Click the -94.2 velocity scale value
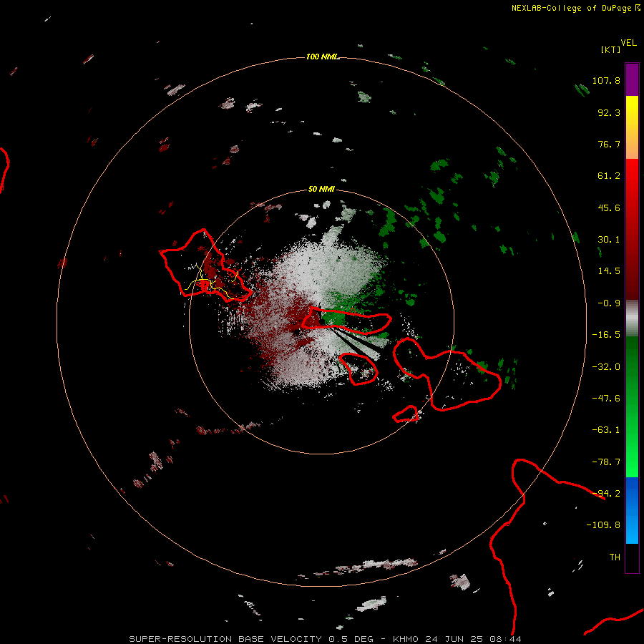Image resolution: width=644 pixels, height=644 pixels. click(x=606, y=494)
